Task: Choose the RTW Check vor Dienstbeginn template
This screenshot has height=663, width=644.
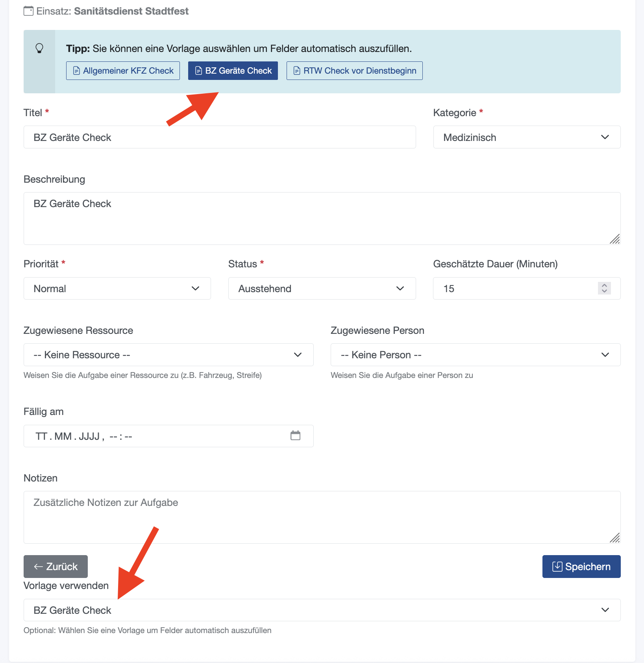Action: click(355, 71)
